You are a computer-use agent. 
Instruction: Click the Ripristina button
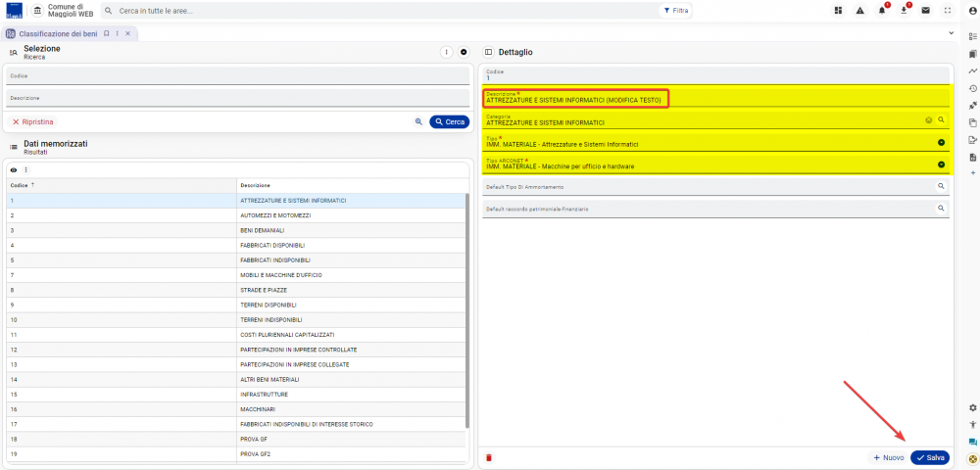(32, 121)
